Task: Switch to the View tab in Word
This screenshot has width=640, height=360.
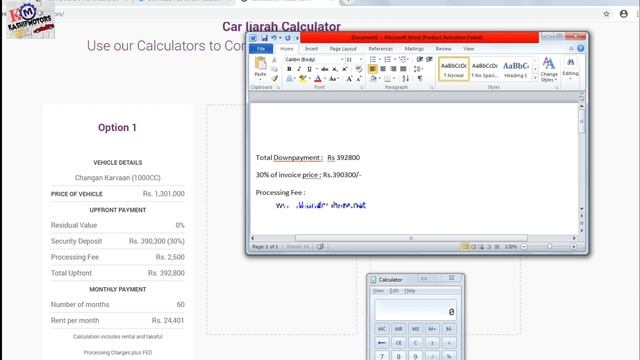Action: (x=469, y=49)
